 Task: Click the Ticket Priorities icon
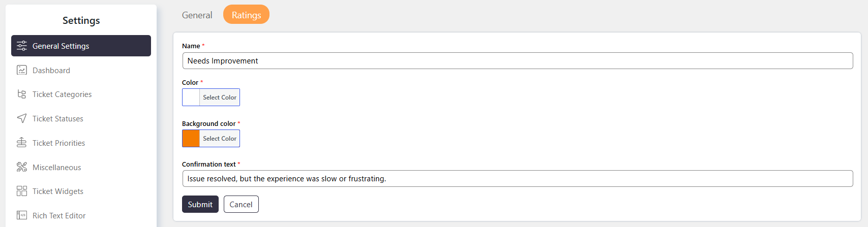22,143
